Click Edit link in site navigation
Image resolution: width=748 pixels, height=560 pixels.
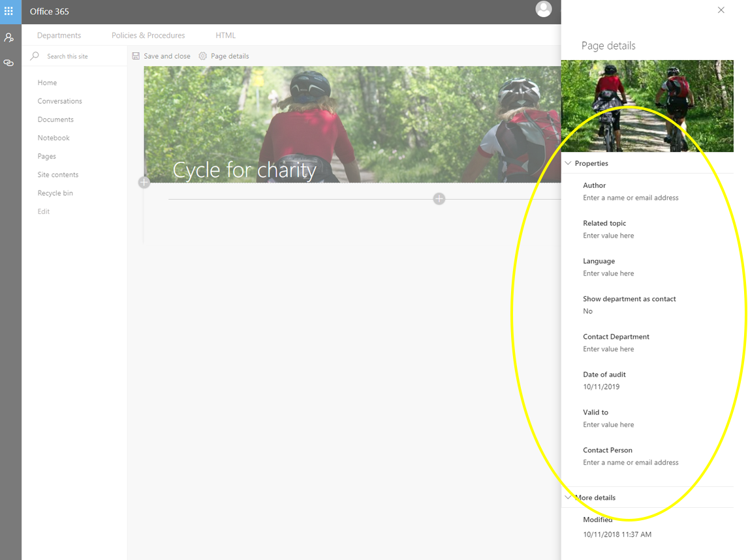[x=44, y=211]
